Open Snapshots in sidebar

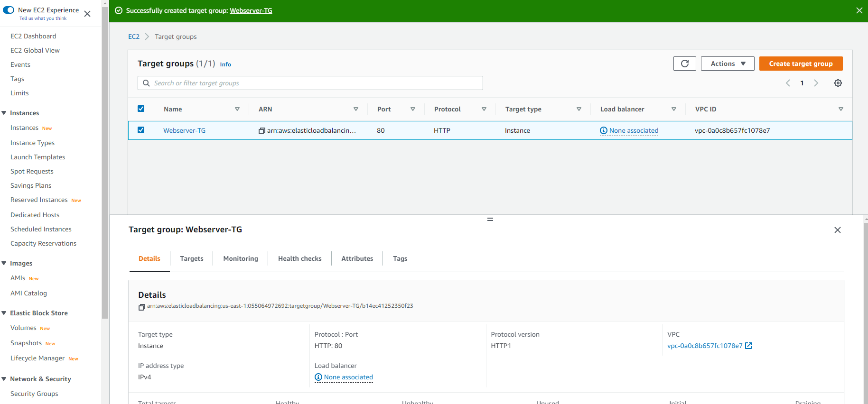(x=26, y=343)
